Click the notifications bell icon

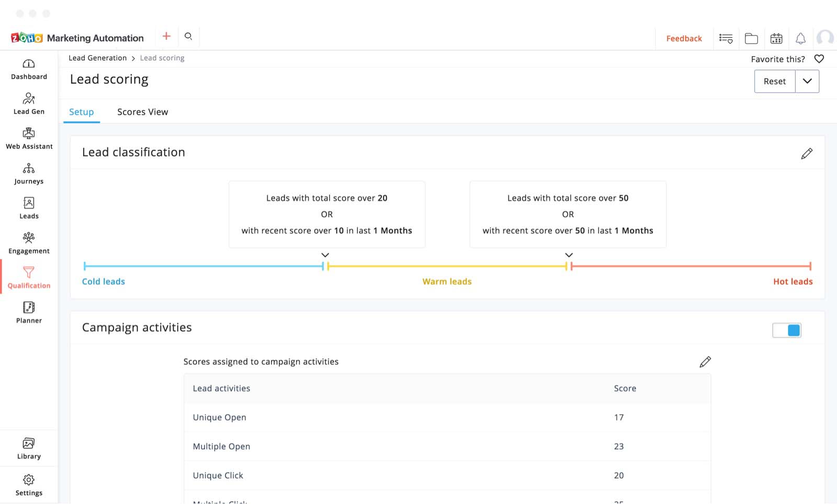tap(800, 38)
